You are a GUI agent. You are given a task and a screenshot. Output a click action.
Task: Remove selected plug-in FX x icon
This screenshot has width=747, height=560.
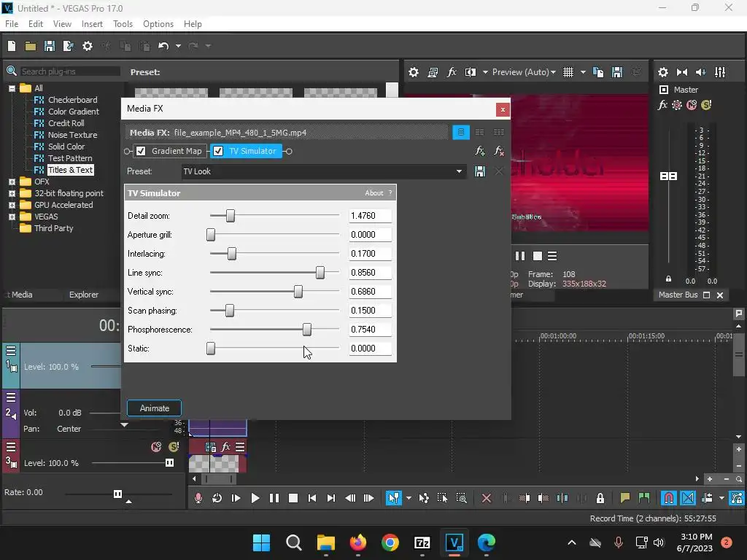coord(499,151)
